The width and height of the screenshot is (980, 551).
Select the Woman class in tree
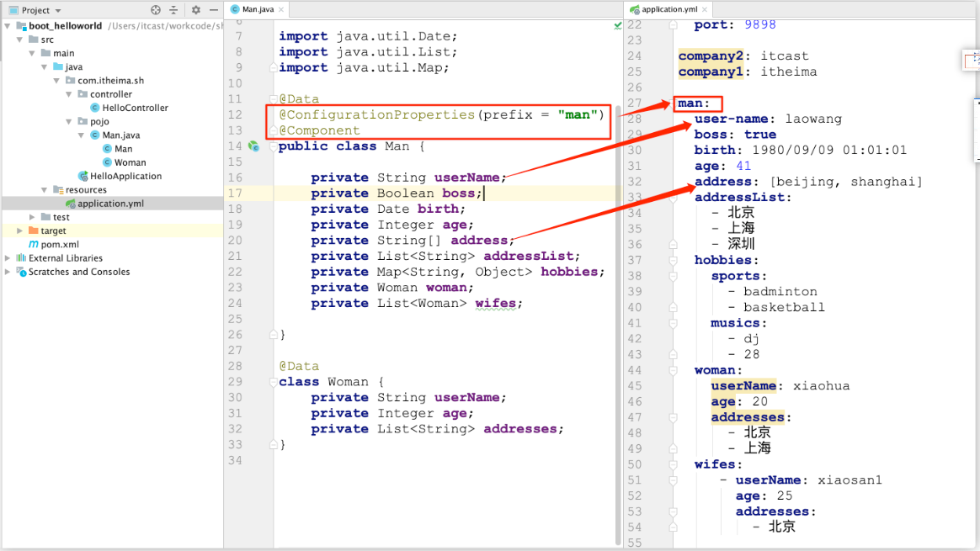[x=130, y=162]
